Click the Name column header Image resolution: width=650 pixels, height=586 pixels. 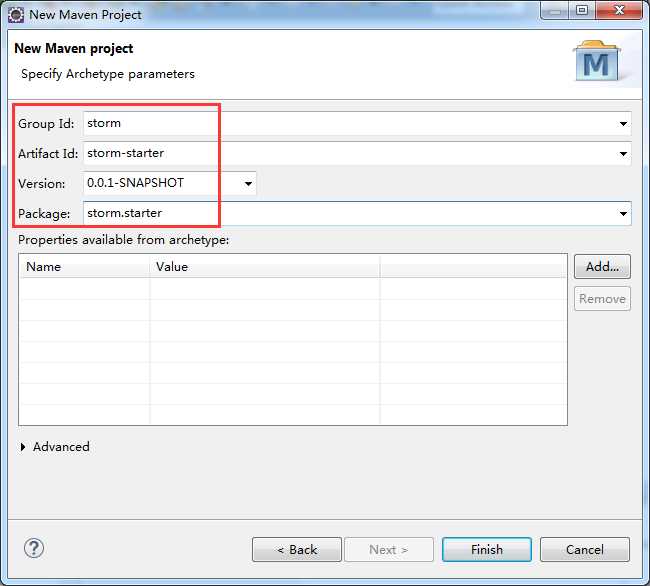pos(84,266)
